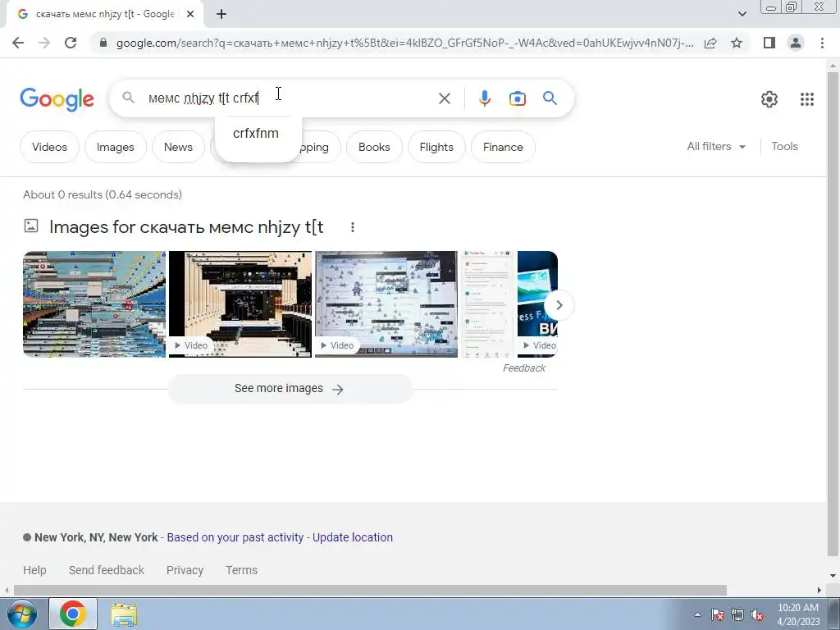Bookmark this page with the star
The image size is (840, 630).
(737, 43)
